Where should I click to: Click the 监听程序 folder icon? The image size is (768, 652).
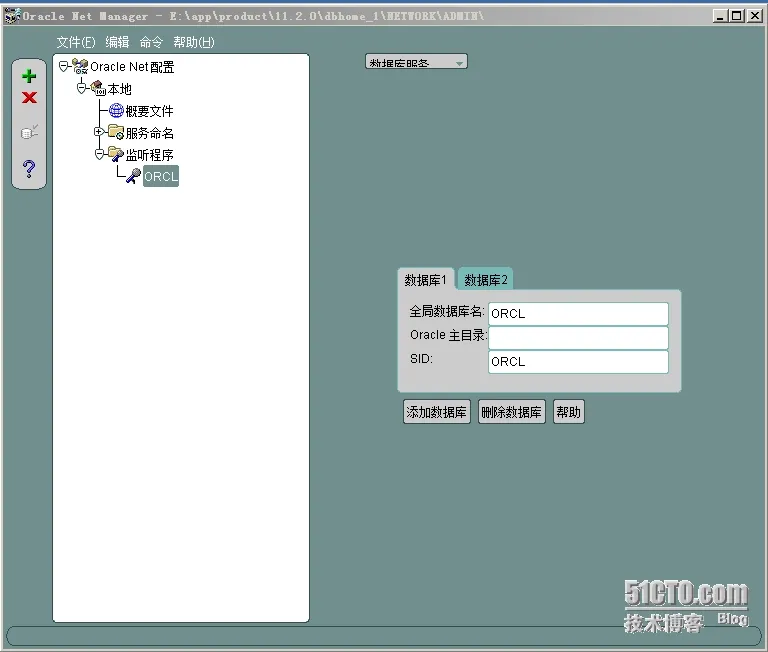(116, 154)
